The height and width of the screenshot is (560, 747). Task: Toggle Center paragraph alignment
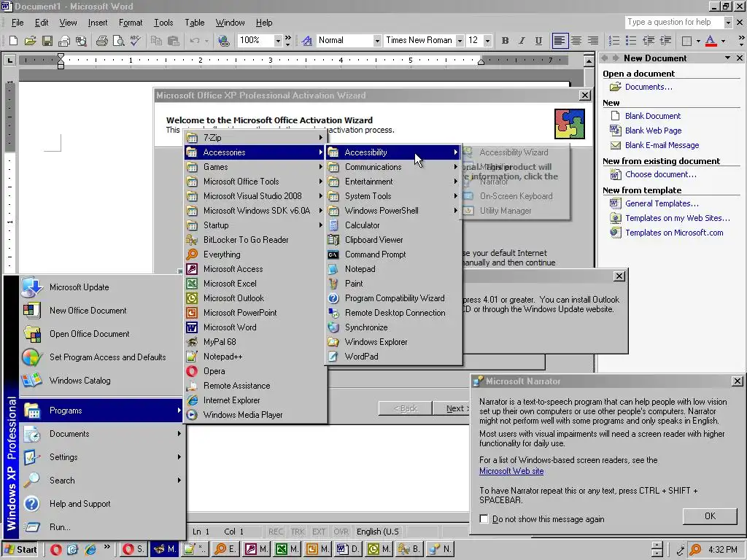pyautogui.click(x=576, y=41)
